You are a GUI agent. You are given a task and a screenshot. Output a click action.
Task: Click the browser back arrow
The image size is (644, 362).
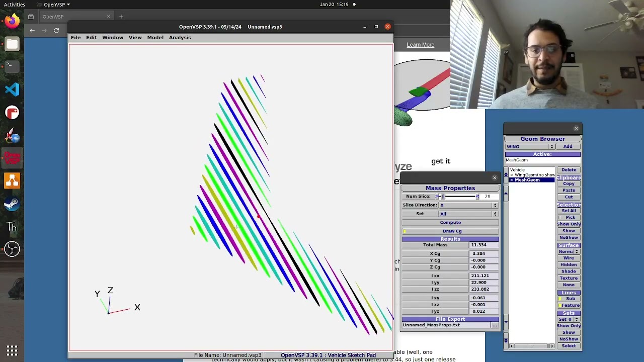(x=32, y=31)
